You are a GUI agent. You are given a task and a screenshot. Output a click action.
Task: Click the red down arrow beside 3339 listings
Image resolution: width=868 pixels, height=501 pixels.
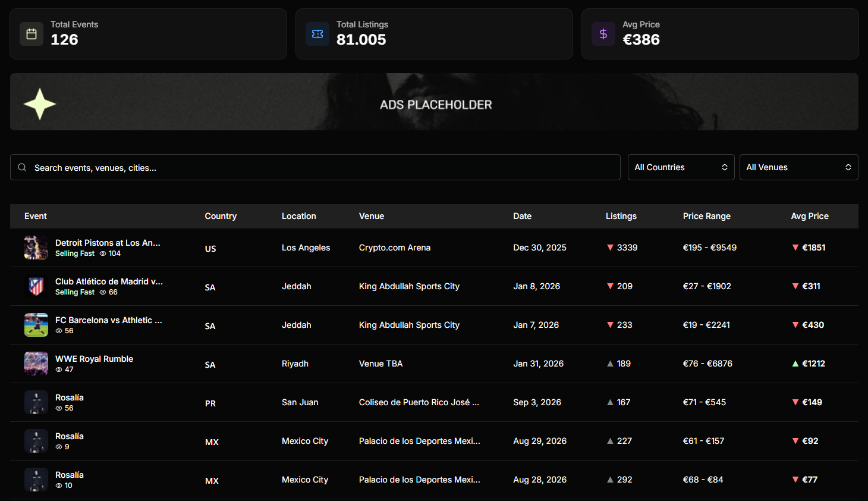coord(610,248)
